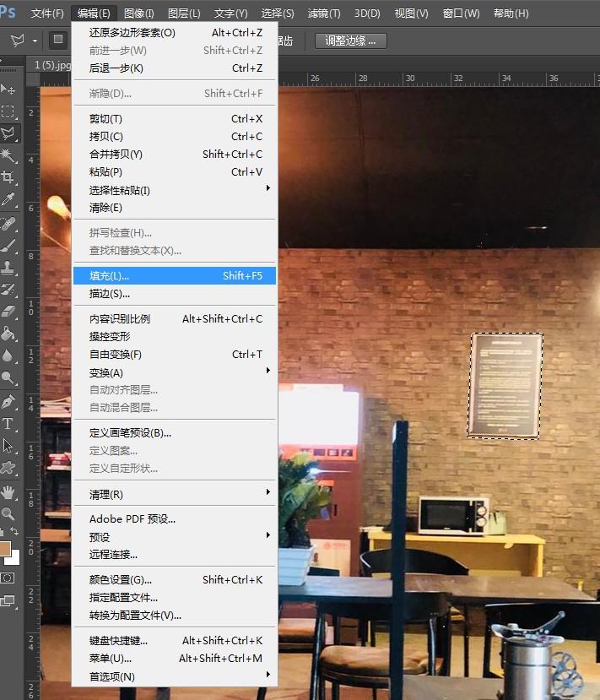Expand the 首选项(N) submenu

coord(175,676)
